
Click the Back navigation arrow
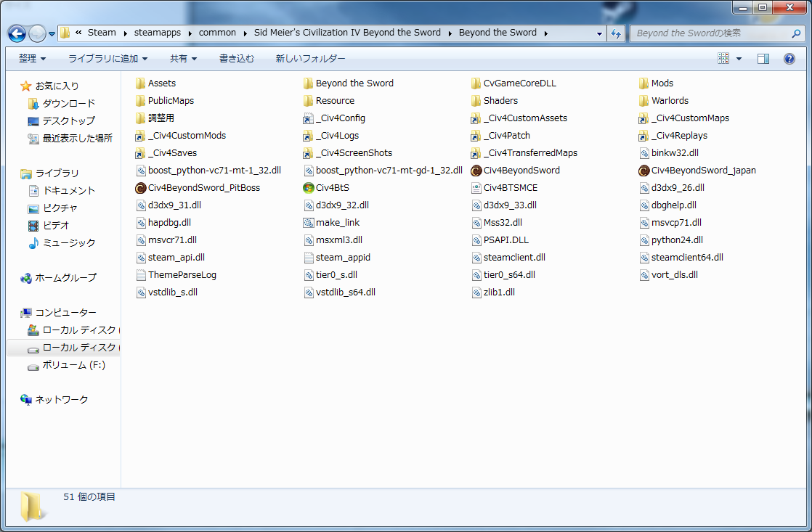[x=17, y=33]
